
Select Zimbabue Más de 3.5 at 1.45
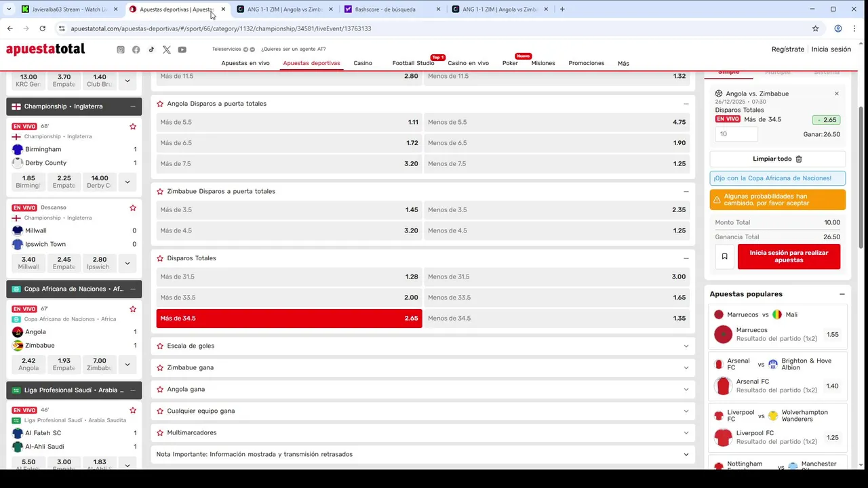[289, 209]
